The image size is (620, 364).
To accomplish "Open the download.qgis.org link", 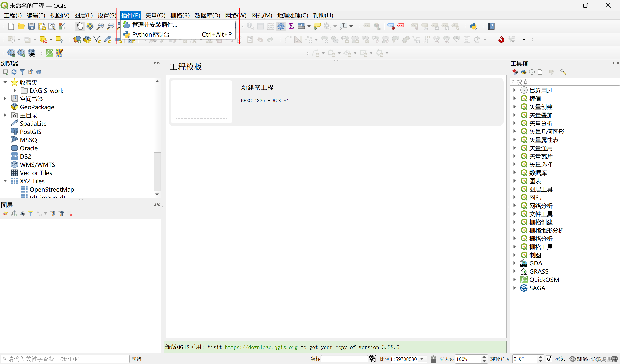I will tap(261, 347).
